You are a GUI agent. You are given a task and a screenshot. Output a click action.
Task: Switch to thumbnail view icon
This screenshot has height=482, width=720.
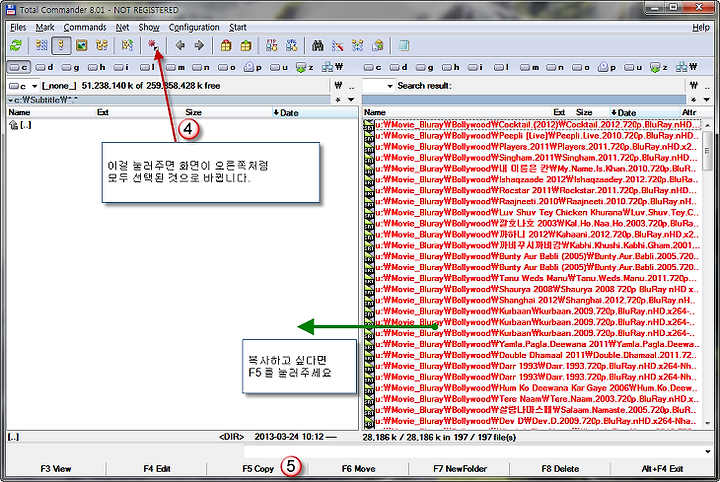(x=82, y=45)
